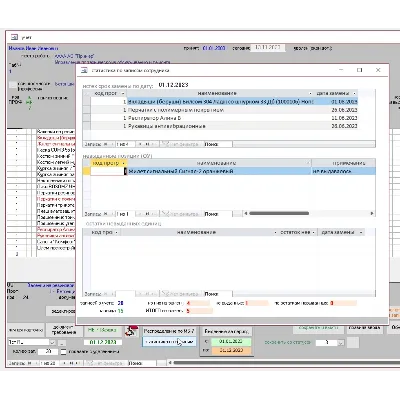Click the '12.12.2023' date field in main window header
The image size is (400, 400).
pyautogui.click(x=268, y=48)
